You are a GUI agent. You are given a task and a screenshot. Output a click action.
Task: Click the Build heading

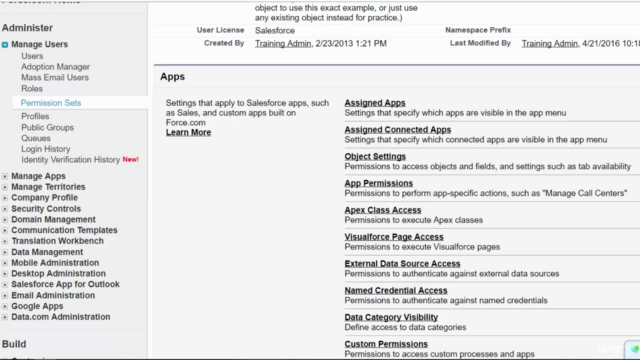click(14, 344)
